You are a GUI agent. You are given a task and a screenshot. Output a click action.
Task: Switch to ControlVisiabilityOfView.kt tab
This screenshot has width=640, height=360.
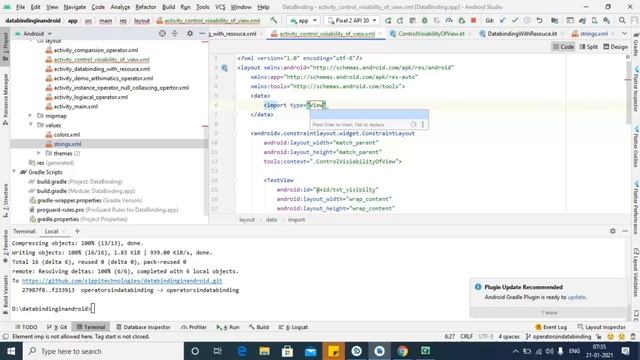click(431, 33)
